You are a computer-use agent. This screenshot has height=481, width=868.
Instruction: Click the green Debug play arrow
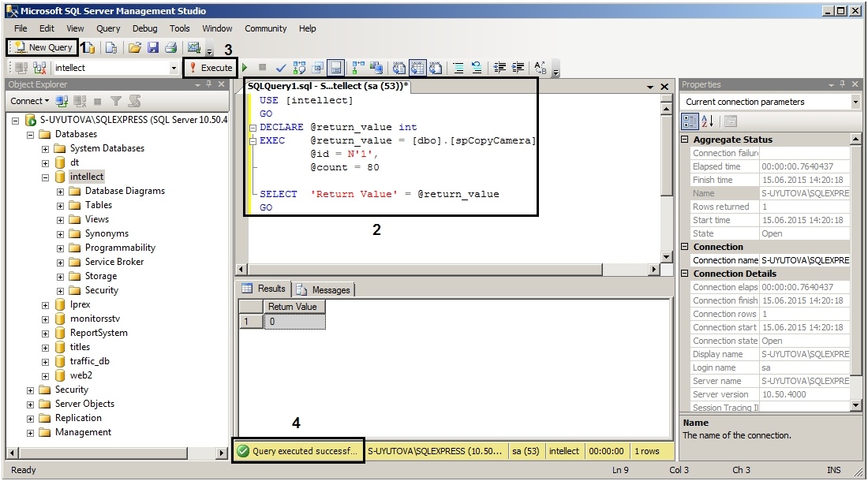245,68
